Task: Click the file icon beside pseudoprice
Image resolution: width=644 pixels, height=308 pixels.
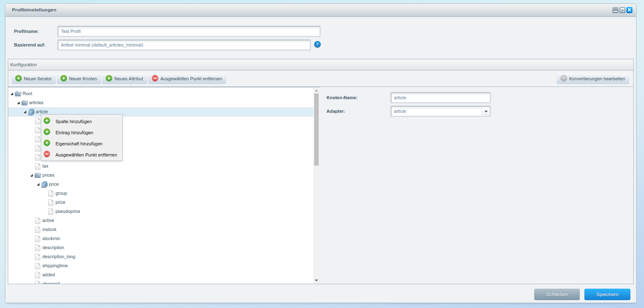Action: [x=51, y=211]
